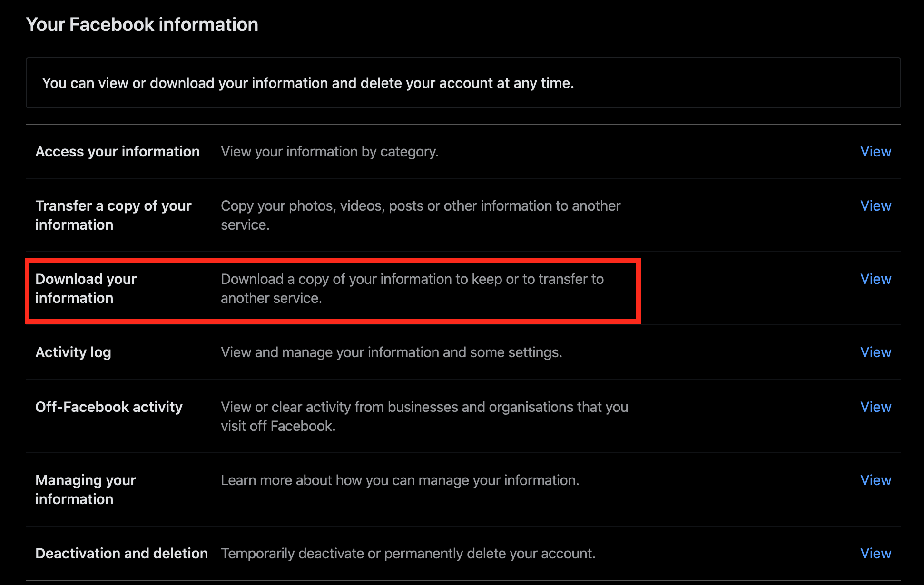The width and height of the screenshot is (924, 585).
Task: Click description 'Learn more about how you can manage...'
Action: pos(400,480)
